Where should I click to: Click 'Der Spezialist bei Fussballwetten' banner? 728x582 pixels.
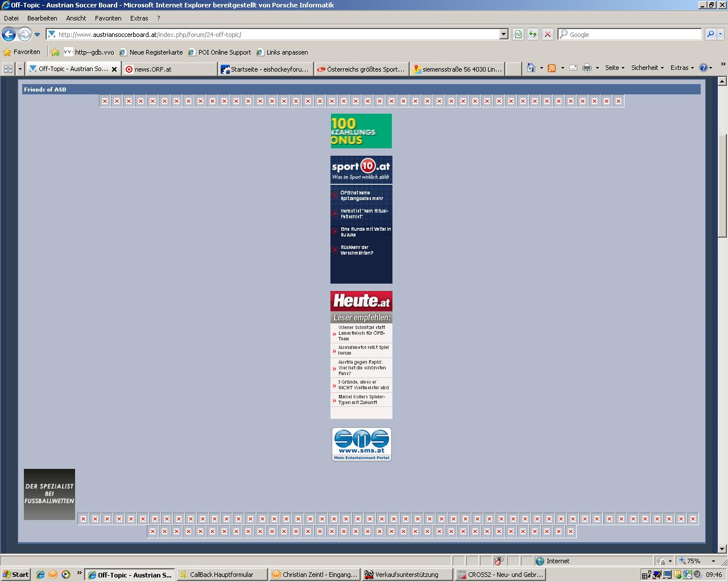coord(49,494)
